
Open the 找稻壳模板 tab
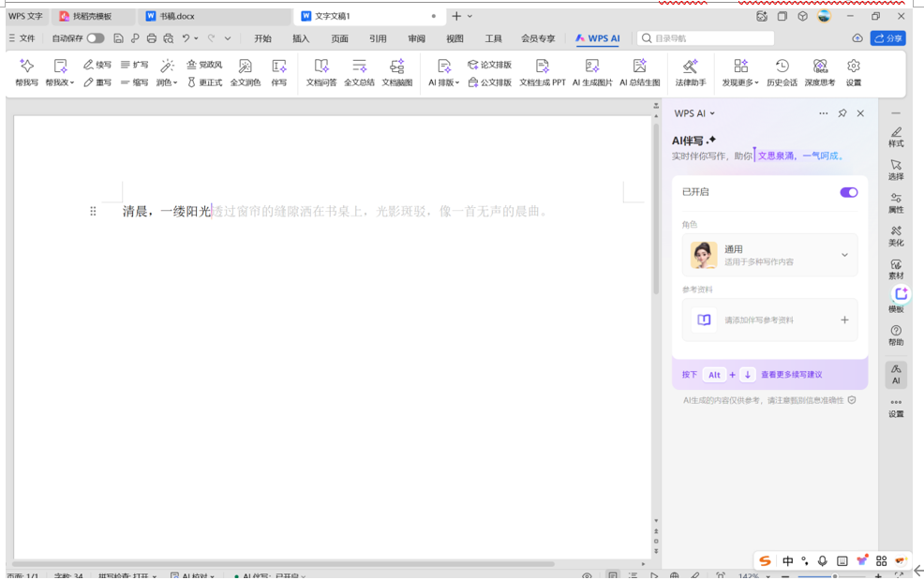point(91,16)
